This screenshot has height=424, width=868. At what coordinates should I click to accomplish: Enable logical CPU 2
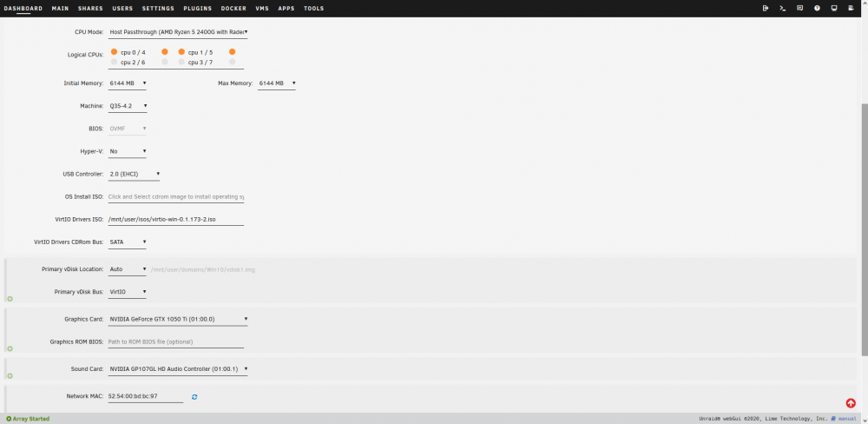click(x=114, y=62)
